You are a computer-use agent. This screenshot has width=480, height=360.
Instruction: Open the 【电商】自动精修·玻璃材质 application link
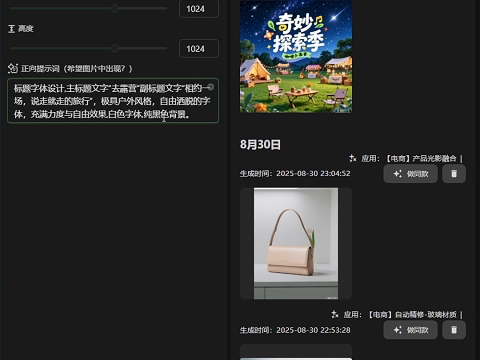(x=412, y=315)
